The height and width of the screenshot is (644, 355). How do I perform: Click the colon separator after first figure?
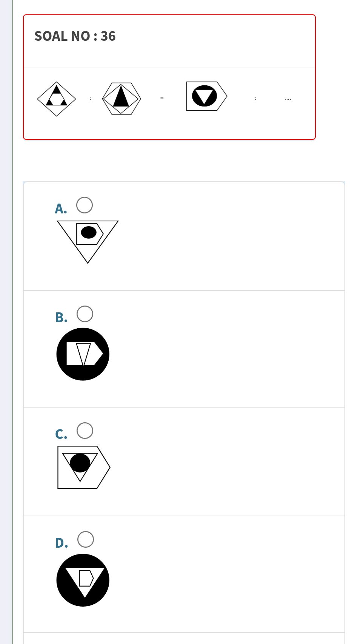click(x=91, y=98)
